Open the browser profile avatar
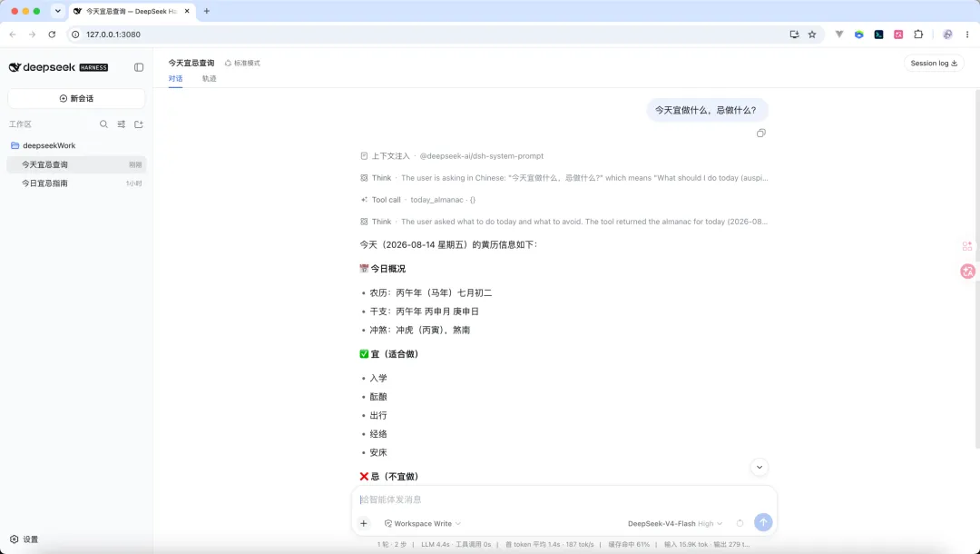 [947, 35]
